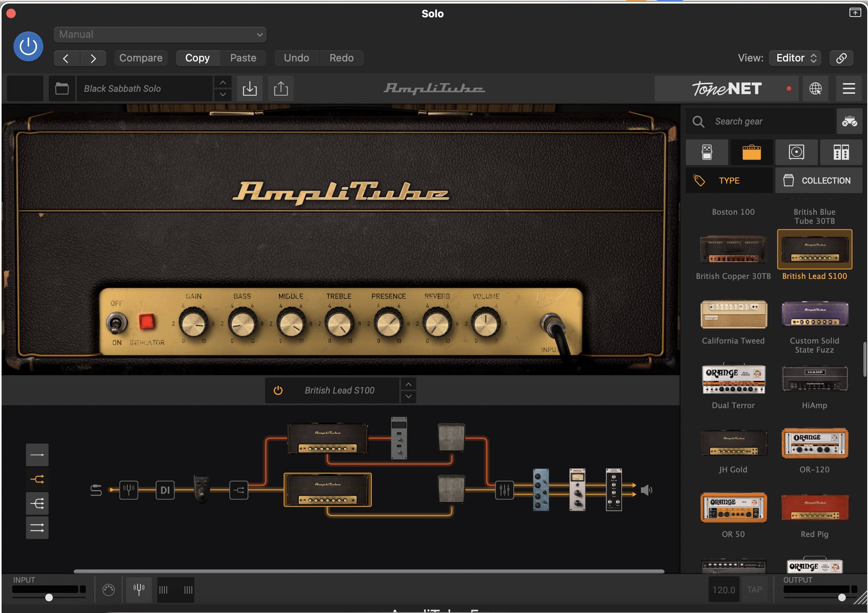
Task: Click the amp PRESENCE knob
Action: click(388, 323)
